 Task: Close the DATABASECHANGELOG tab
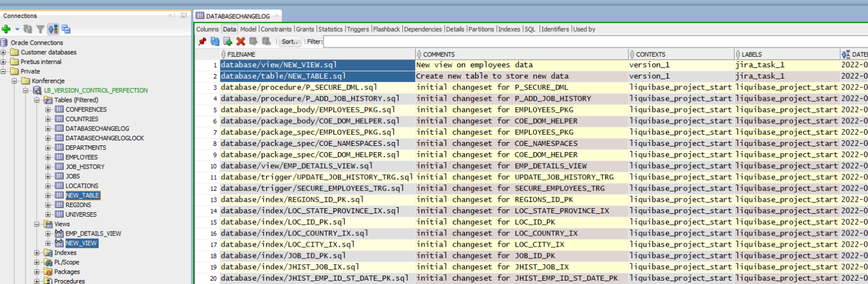tap(277, 16)
